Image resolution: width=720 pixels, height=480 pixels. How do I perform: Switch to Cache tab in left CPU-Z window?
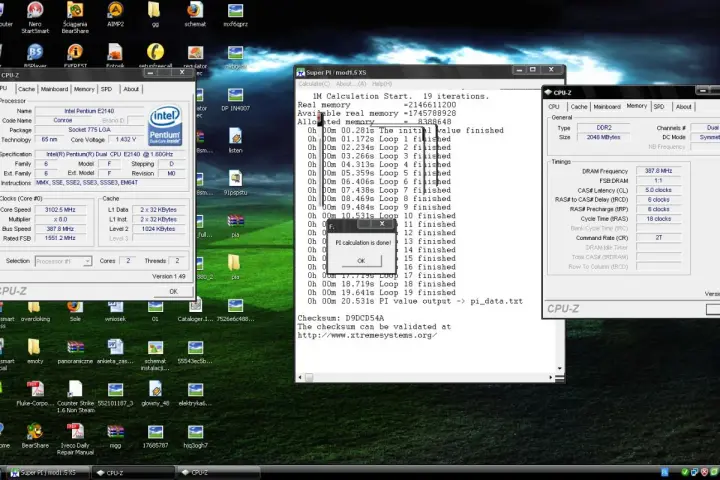pos(26,89)
